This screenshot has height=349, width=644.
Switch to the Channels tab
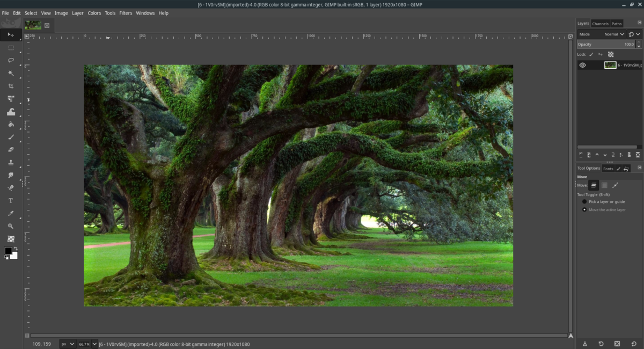(x=600, y=24)
